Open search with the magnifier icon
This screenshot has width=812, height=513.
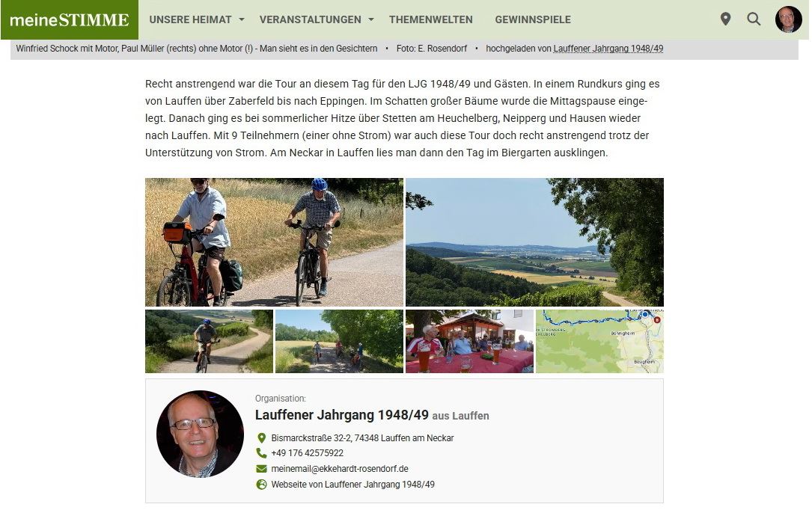(754, 19)
